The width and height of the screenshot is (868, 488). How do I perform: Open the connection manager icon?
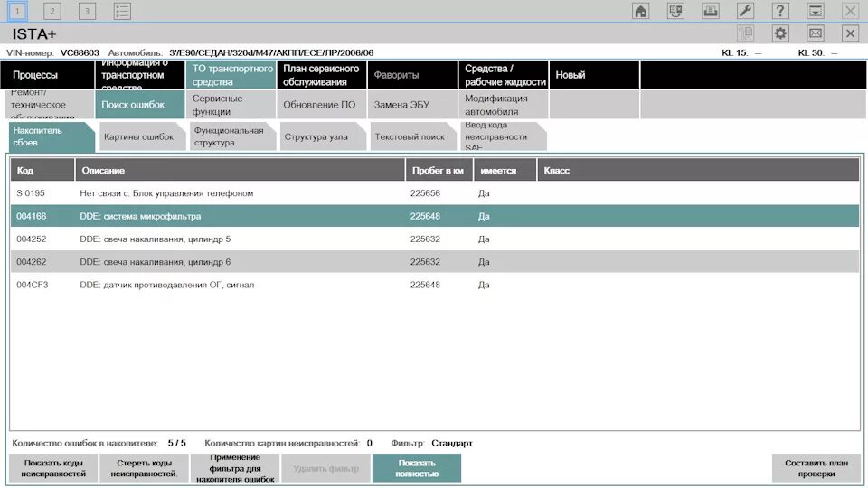pos(675,11)
